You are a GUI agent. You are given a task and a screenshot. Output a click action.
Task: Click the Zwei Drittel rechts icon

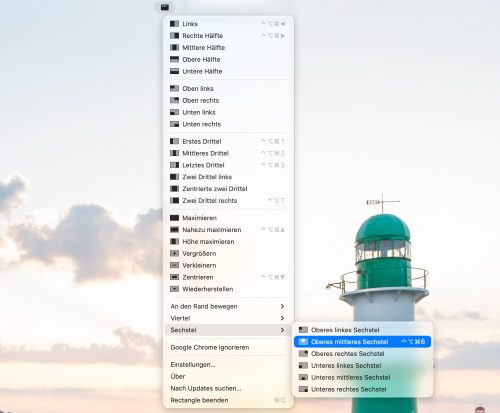174,201
